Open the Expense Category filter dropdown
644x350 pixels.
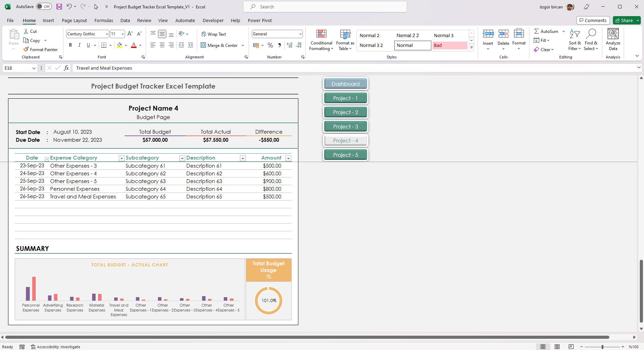[x=122, y=158]
